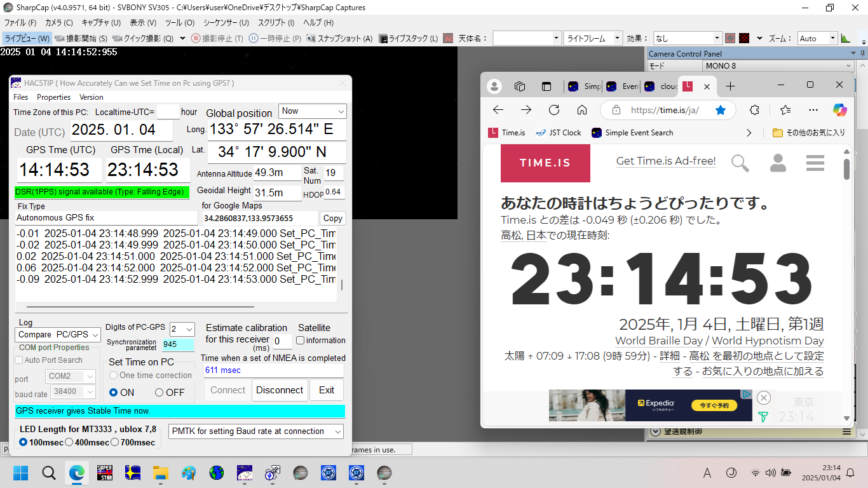Open Windows Start menu
Viewport: 868px width, 488px height.
(x=21, y=473)
